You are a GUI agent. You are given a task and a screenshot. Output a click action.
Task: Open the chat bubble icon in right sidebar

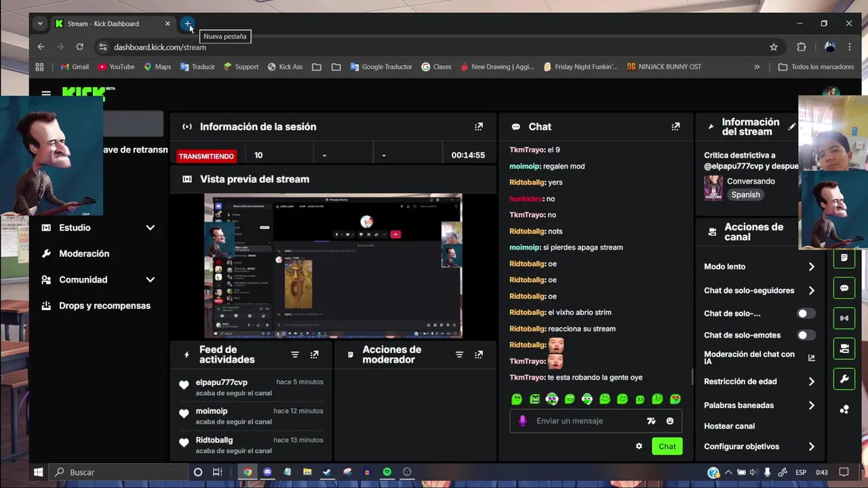click(x=844, y=288)
